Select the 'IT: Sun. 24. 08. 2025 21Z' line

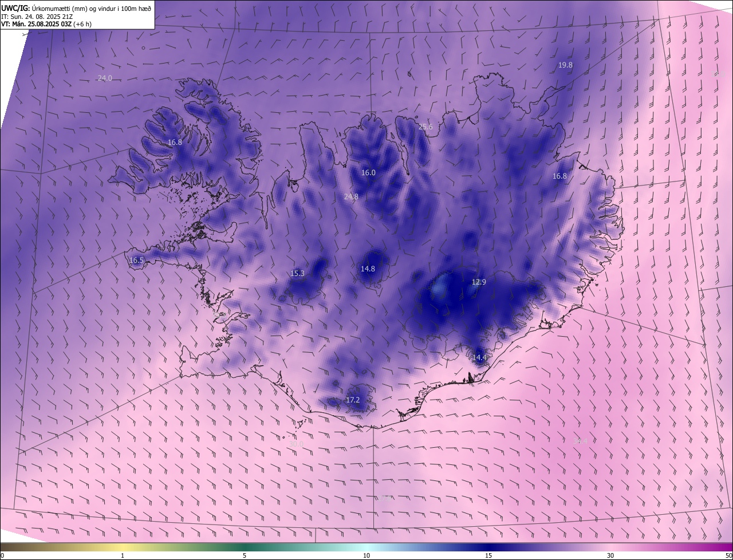[37, 16]
